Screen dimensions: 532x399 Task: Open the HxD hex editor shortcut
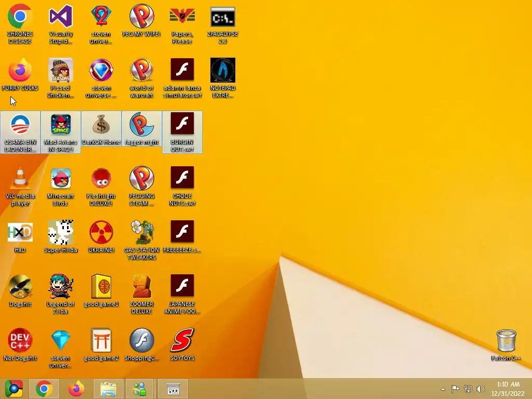point(20,237)
